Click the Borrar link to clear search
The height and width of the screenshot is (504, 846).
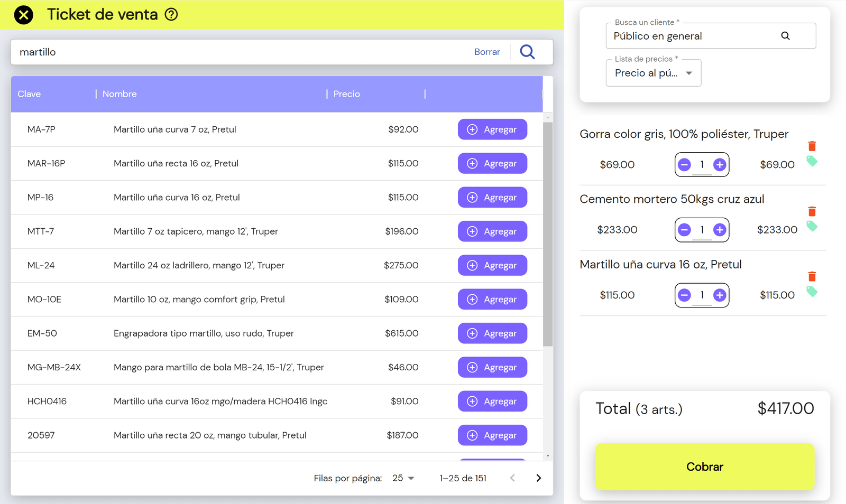click(x=487, y=52)
